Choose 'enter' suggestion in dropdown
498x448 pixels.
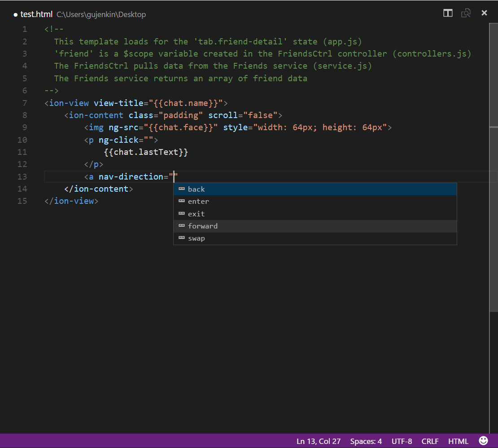pyautogui.click(x=198, y=202)
